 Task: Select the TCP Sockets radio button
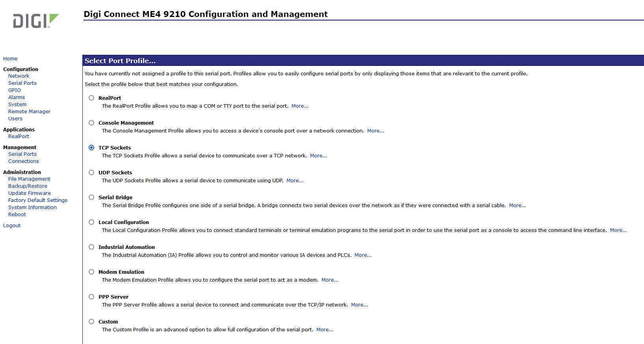tap(91, 148)
